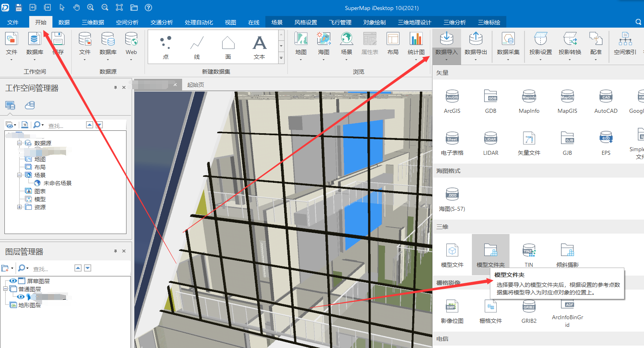Image resolution: width=644 pixels, height=348 pixels.
Task: Choose MapInfo import format
Action: (x=529, y=102)
